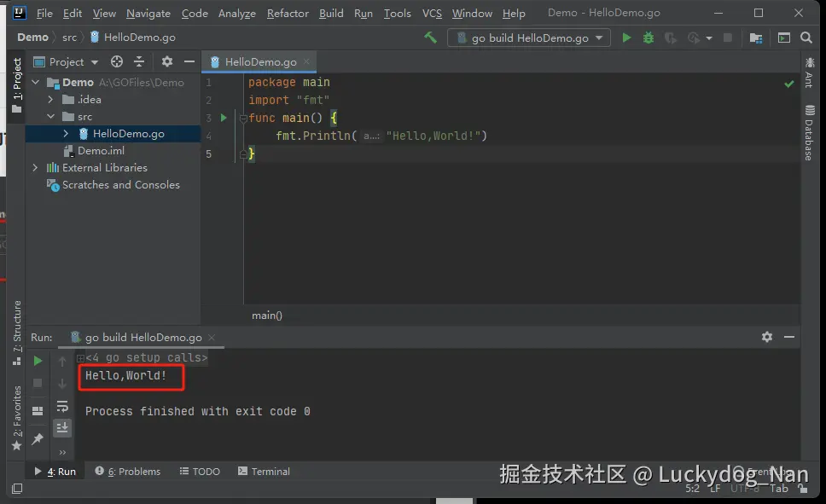Viewport: 826px width, 504px height.
Task: Open profiler dropdown arrow in toolbar
Action: 709,38
